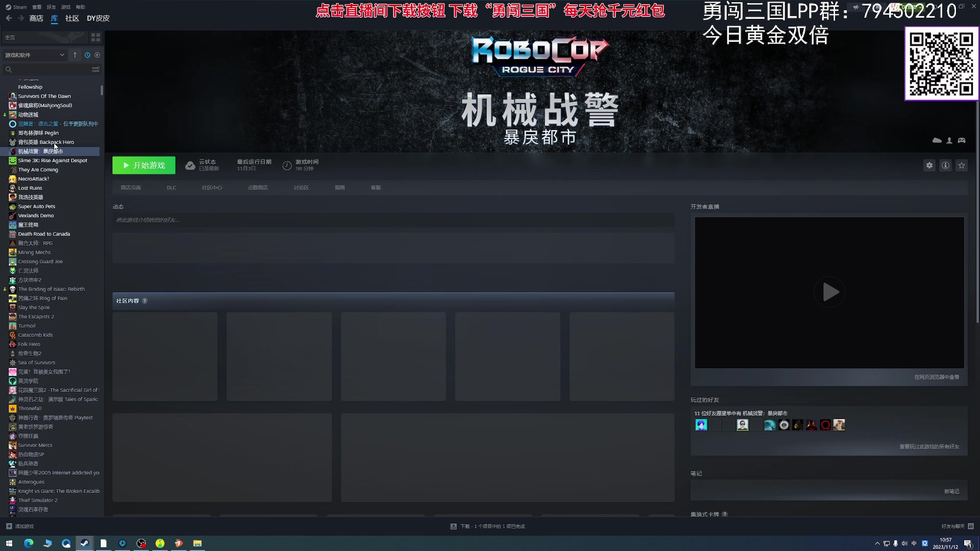This screenshot has height=551, width=980.
Task: Click the Steam Cloud icon on banner
Action: pos(937,140)
